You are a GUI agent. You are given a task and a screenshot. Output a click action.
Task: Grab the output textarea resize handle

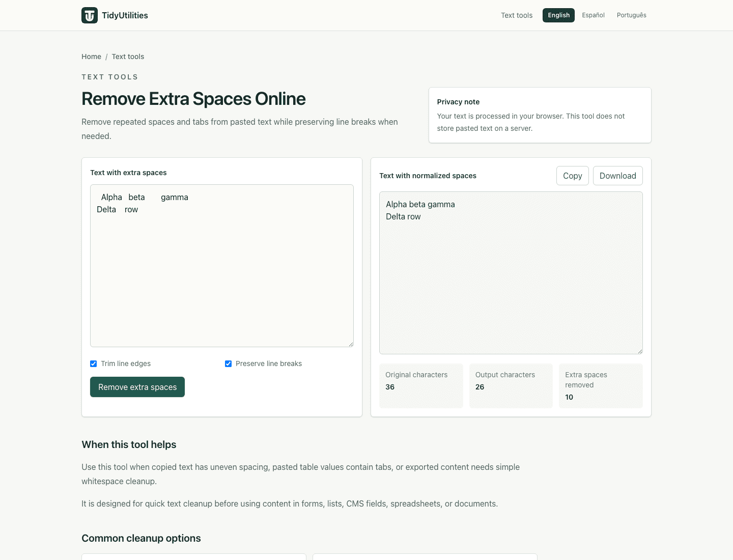(640, 351)
